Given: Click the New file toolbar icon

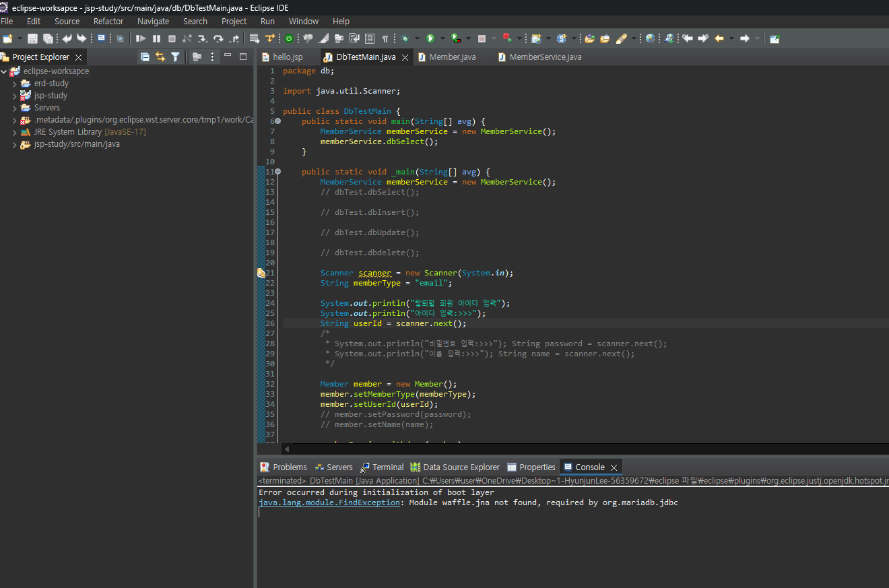Looking at the screenshot, I should click(8, 38).
